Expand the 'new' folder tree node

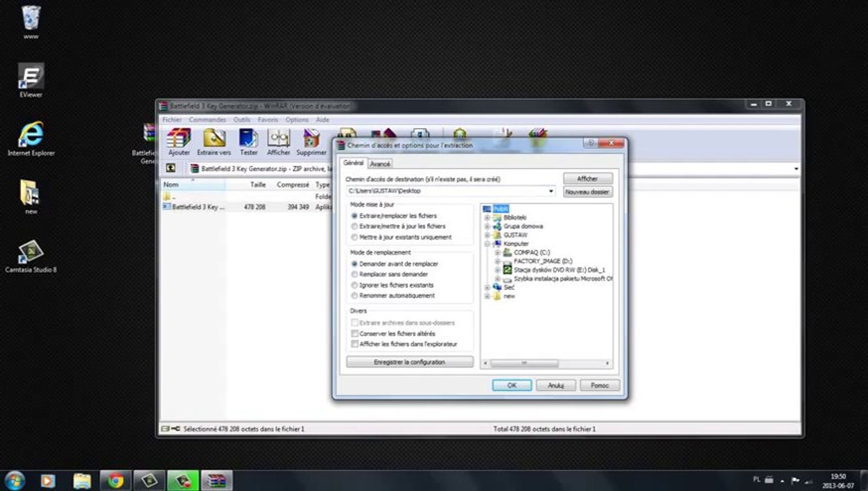[x=487, y=297]
